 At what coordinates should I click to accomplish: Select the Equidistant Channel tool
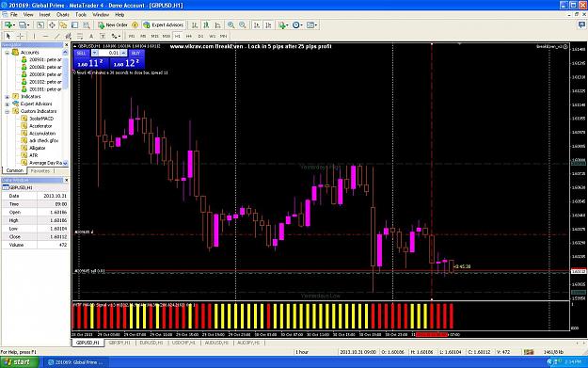[x=69, y=36]
